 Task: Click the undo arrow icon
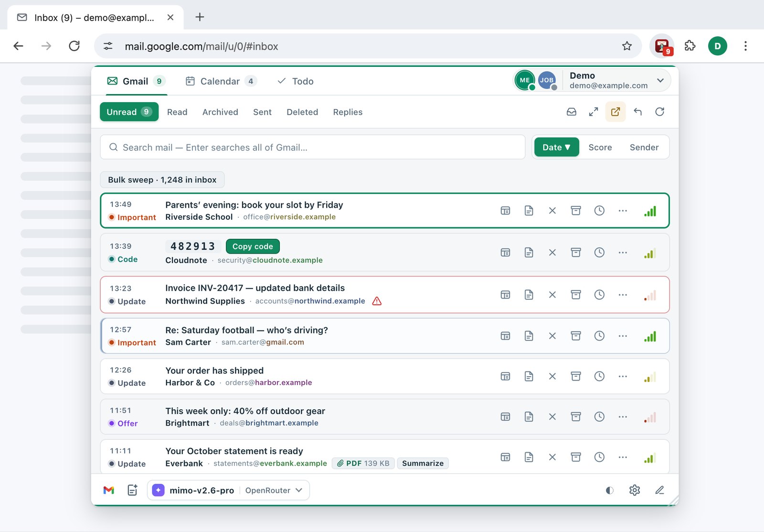pos(637,112)
